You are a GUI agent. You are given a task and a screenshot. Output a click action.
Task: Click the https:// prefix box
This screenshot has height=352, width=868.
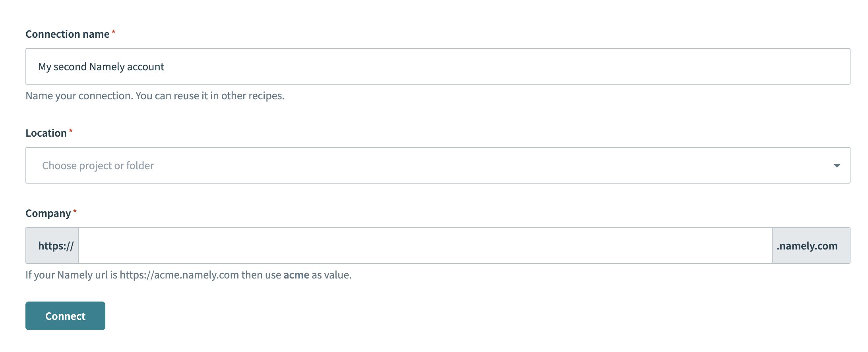point(52,246)
